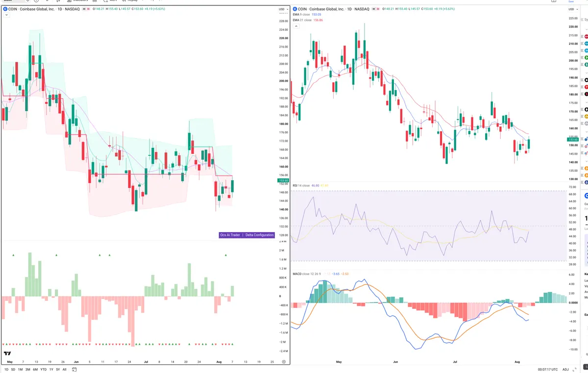Click the Aug label on left time axis
Screen dimensions: 588x373
[219, 361]
